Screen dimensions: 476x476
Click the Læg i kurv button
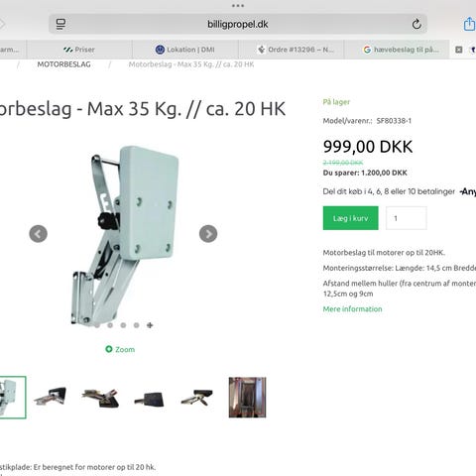(351, 218)
